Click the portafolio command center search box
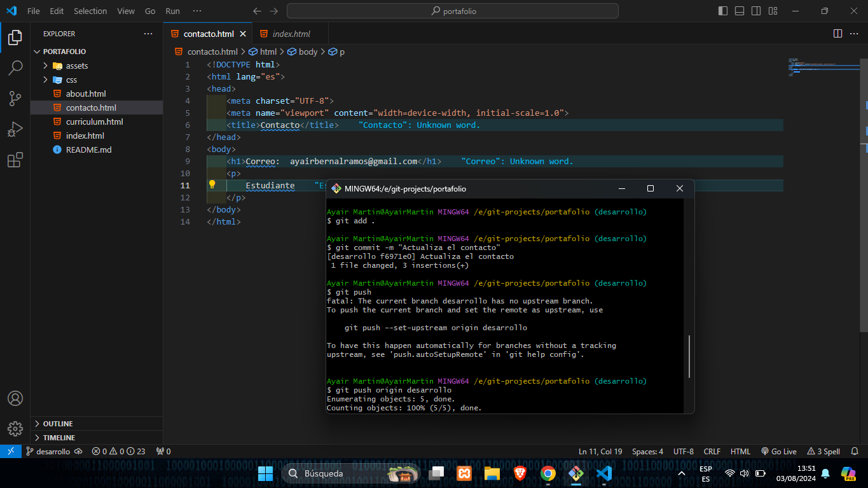The image size is (868, 488). (x=453, y=11)
